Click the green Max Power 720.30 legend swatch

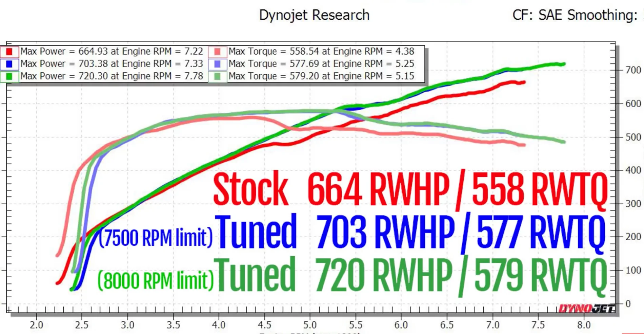click(x=9, y=76)
